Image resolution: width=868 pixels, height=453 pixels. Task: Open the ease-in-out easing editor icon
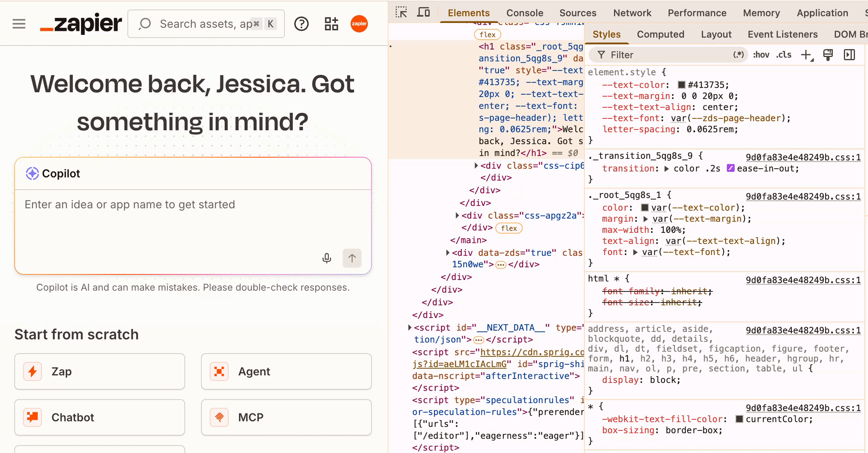(x=730, y=168)
